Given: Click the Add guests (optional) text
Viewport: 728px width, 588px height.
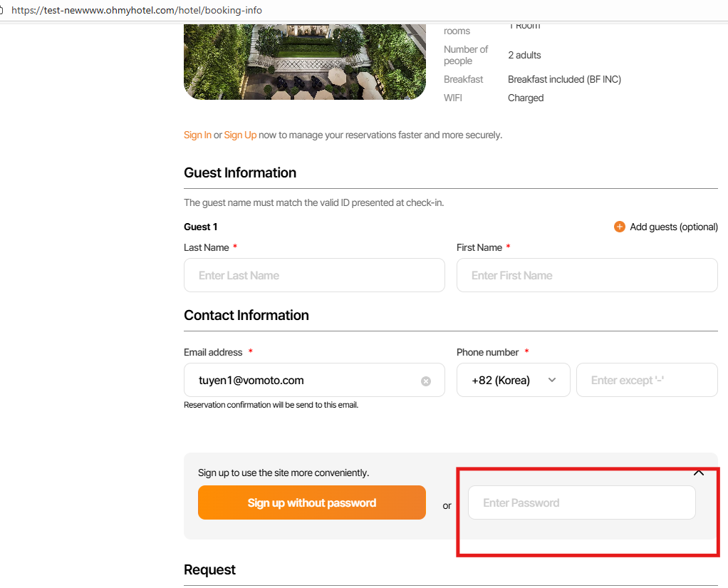Looking at the screenshot, I should [x=674, y=227].
